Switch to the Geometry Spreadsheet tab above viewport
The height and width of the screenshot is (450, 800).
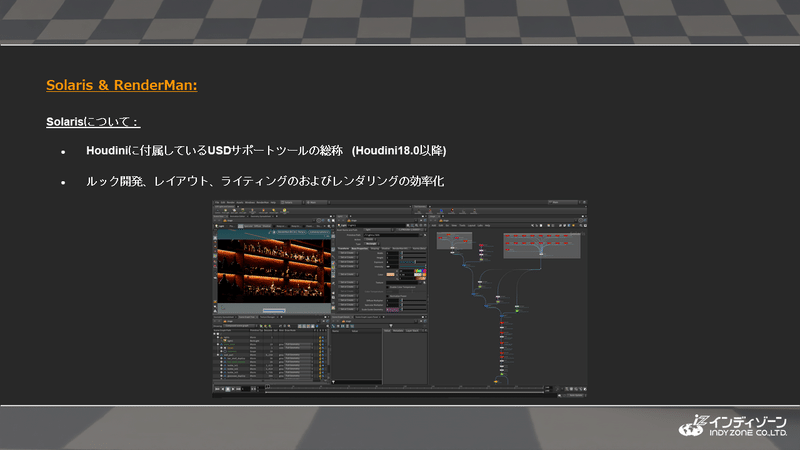261,216
